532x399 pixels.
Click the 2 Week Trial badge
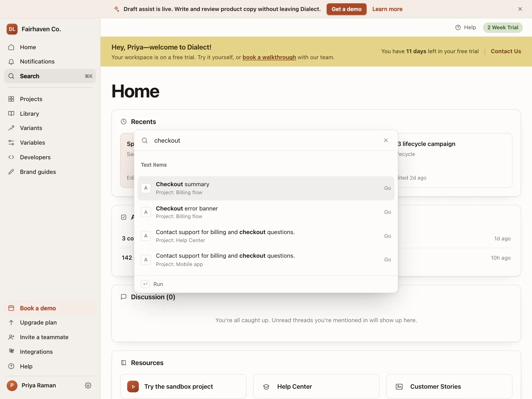coord(503,28)
